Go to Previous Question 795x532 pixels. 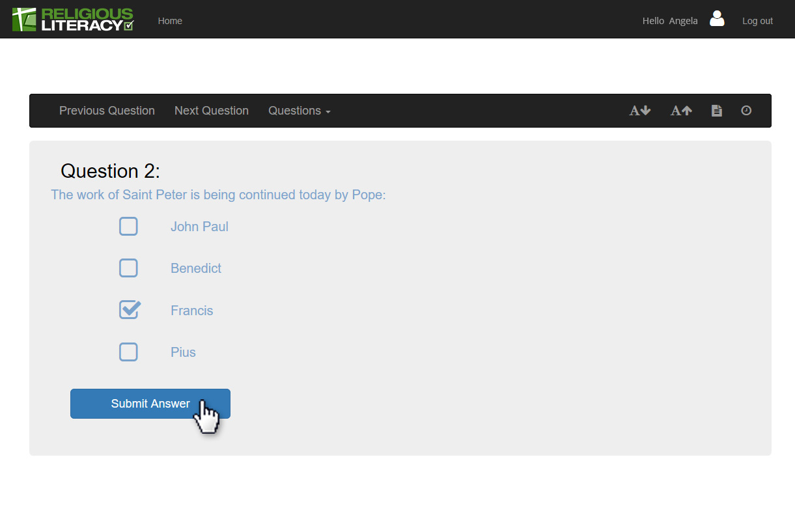[107, 111]
